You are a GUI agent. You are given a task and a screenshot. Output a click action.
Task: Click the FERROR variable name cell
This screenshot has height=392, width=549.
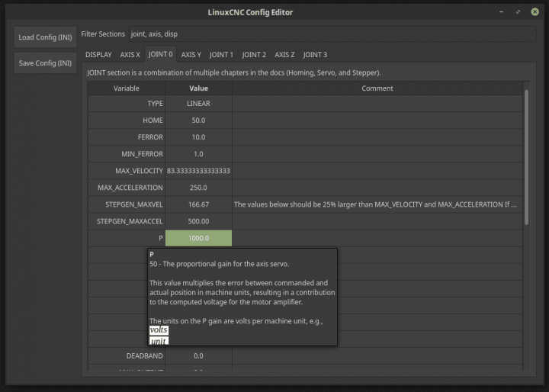[x=127, y=137]
